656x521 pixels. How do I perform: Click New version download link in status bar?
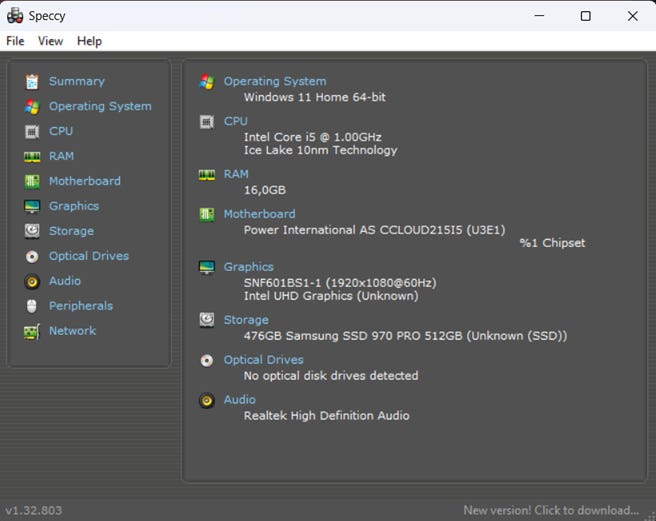point(551,510)
